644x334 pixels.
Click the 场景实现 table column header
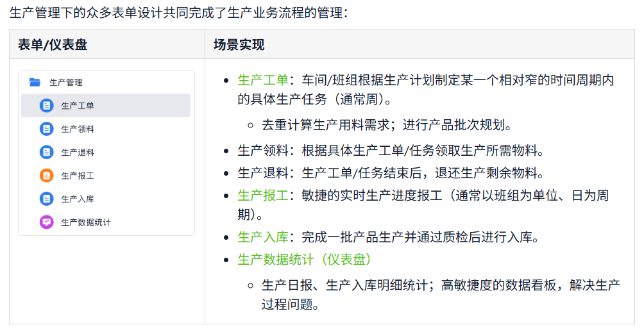click(239, 45)
